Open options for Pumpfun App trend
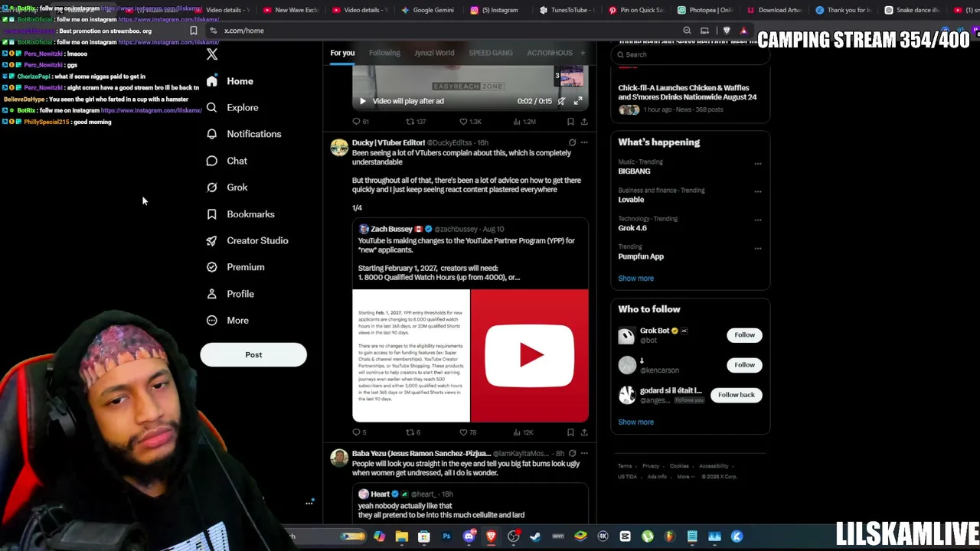This screenshot has height=551, width=980. (x=758, y=248)
